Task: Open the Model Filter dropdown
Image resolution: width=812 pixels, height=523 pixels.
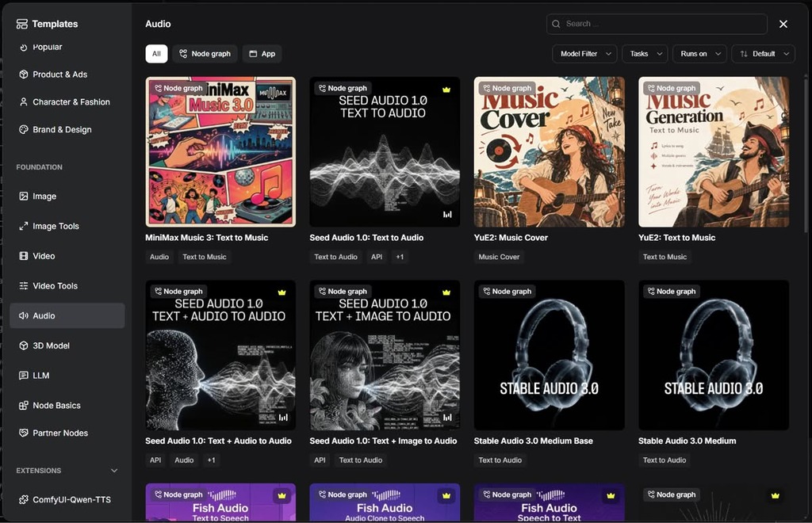Action: pyautogui.click(x=584, y=54)
